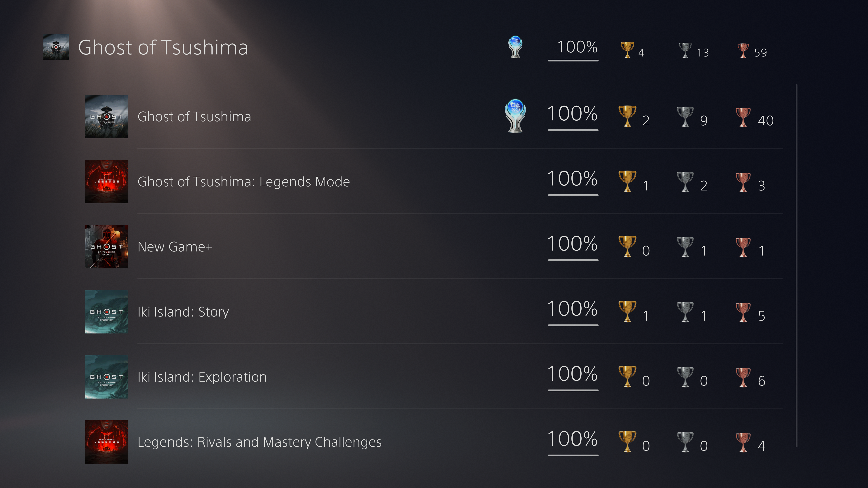
Task: Click the silver trophy in the New Game+ row
Action: tap(685, 246)
